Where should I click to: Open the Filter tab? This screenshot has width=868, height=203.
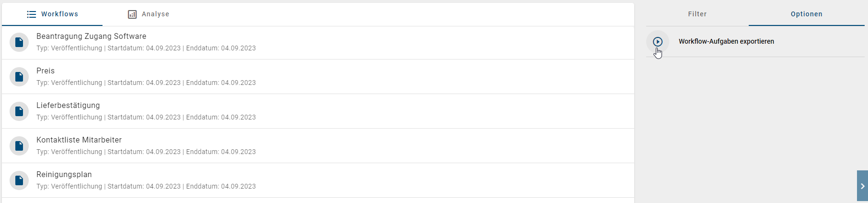697,14
